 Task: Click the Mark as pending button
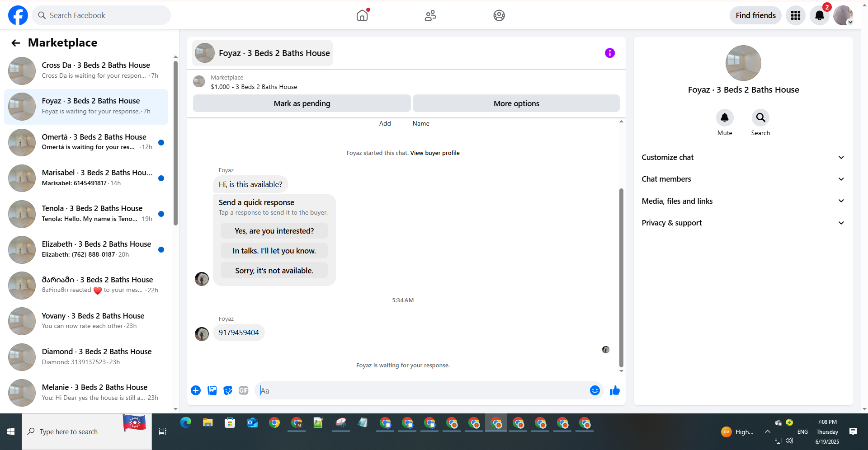tap(302, 103)
